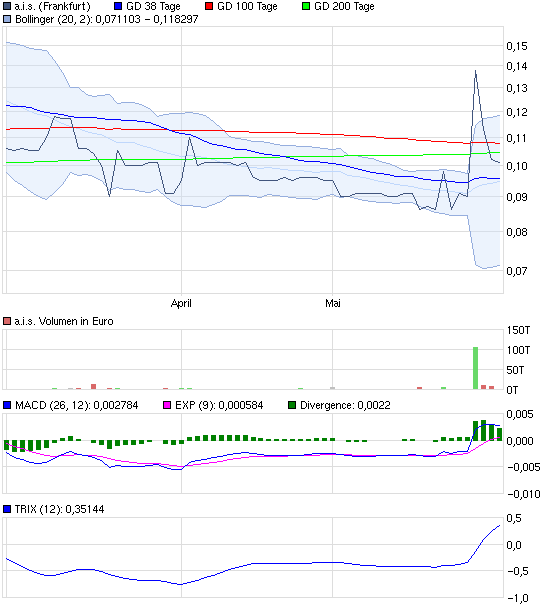
Task: Click the 0,07 price axis label
Action: 517,271
